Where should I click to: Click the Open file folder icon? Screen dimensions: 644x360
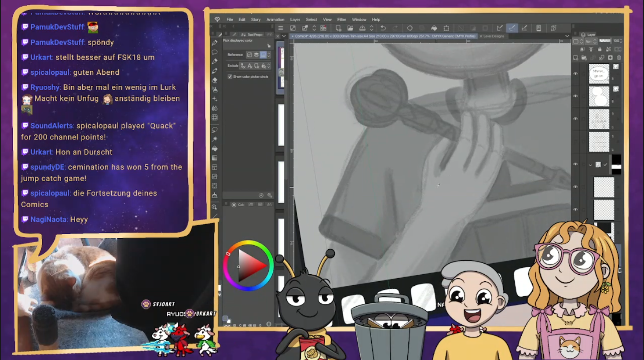350,28
